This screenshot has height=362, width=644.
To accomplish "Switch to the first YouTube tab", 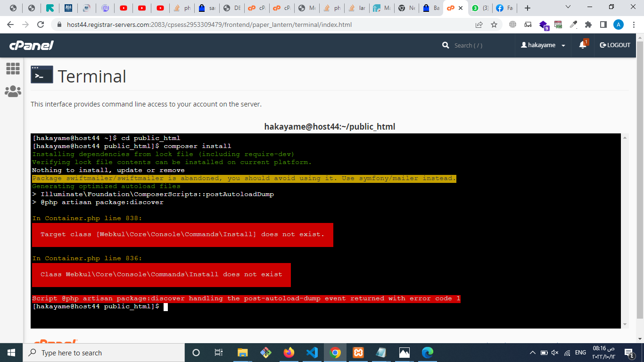I will click(124, 8).
